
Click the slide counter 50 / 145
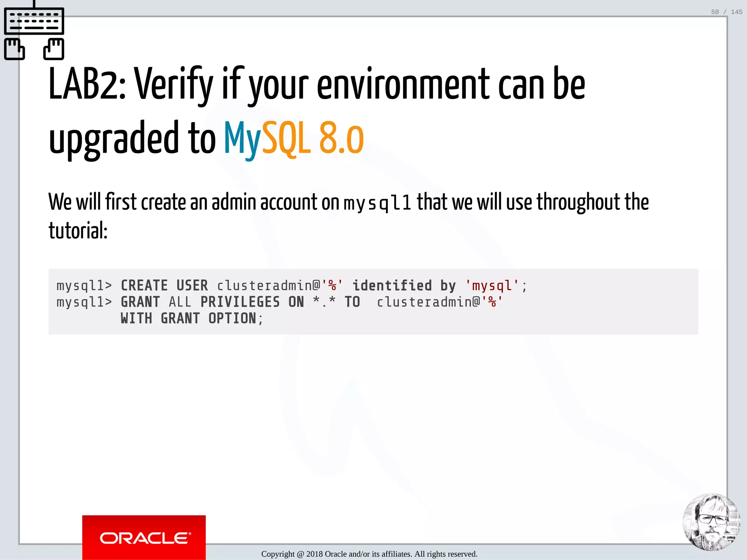pos(727,12)
